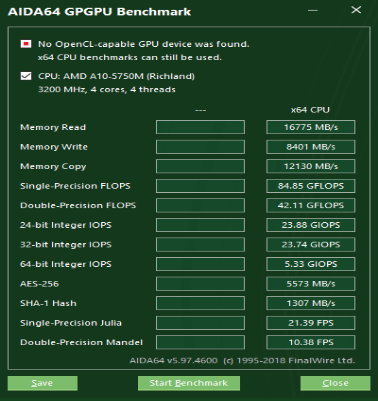Click the 10.38 FPS Mandel result
Screen dimensions: 378x401
tap(311, 342)
